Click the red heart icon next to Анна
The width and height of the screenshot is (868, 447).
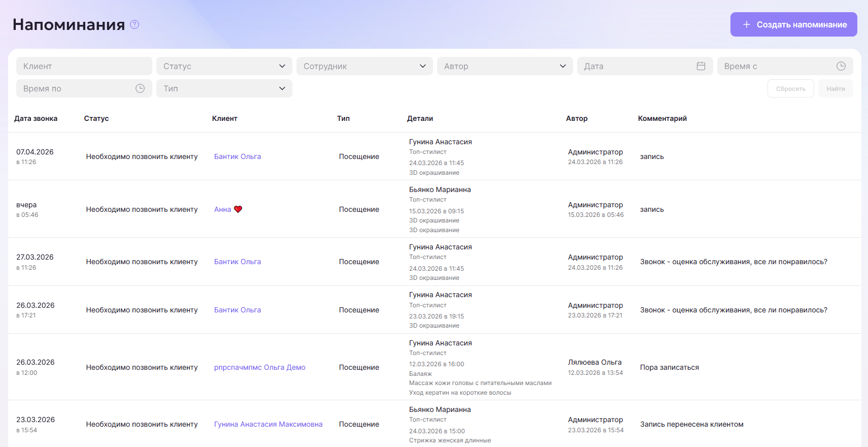[x=238, y=209]
